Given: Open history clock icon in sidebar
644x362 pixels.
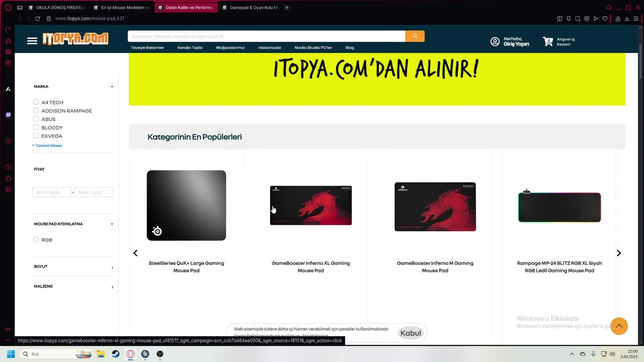Looking at the screenshot, I should [x=8, y=167].
